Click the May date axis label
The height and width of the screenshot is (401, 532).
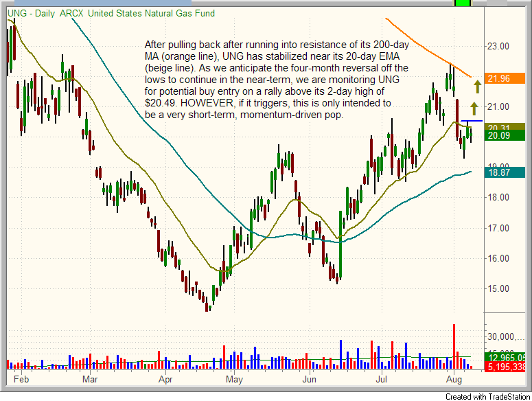tap(234, 379)
